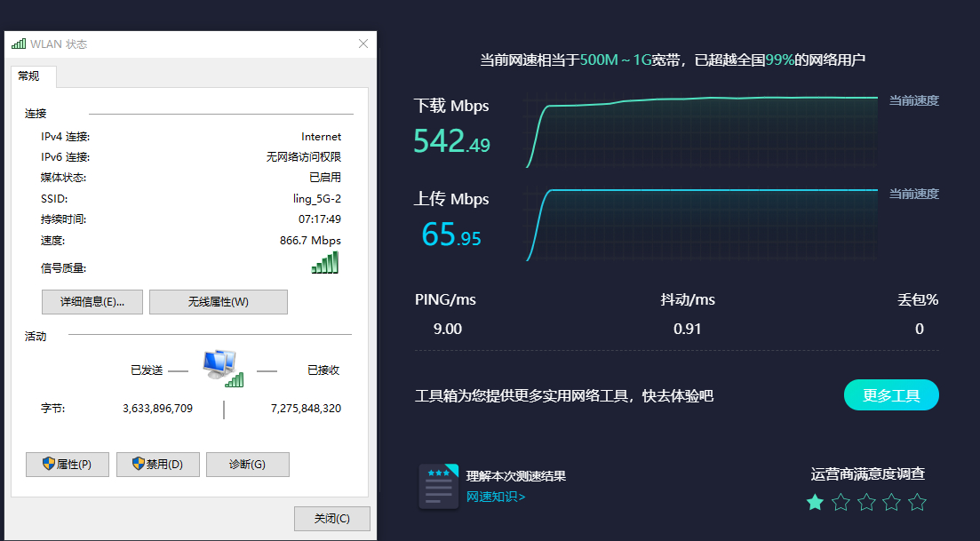Rate operator satisfaction two stars

click(841, 502)
